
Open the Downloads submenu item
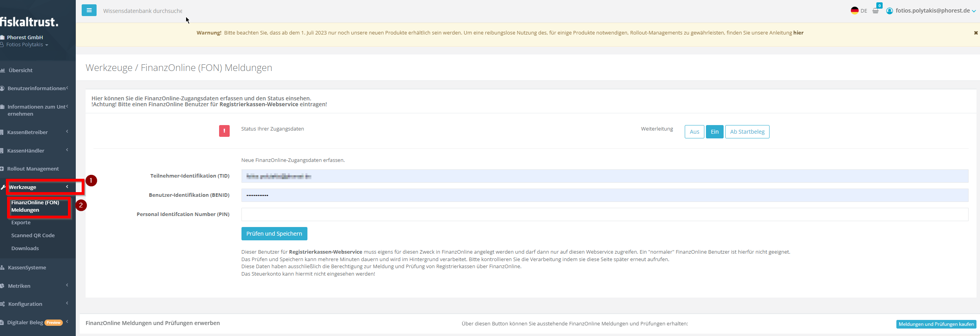tap(25, 249)
